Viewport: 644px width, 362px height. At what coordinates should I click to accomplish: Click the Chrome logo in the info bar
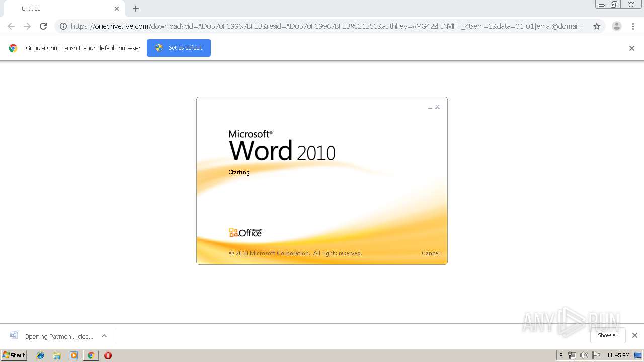(13, 48)
